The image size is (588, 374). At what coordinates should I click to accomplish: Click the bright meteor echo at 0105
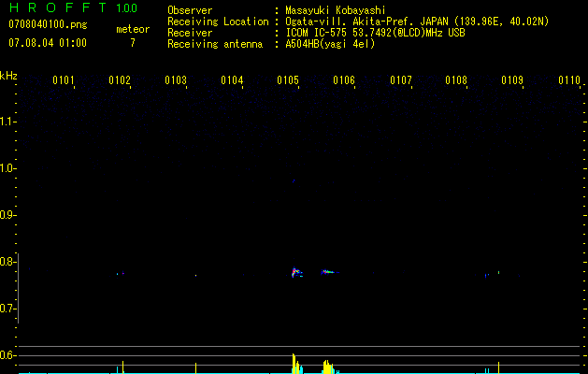pyautogui.click(x=296, y=273)
